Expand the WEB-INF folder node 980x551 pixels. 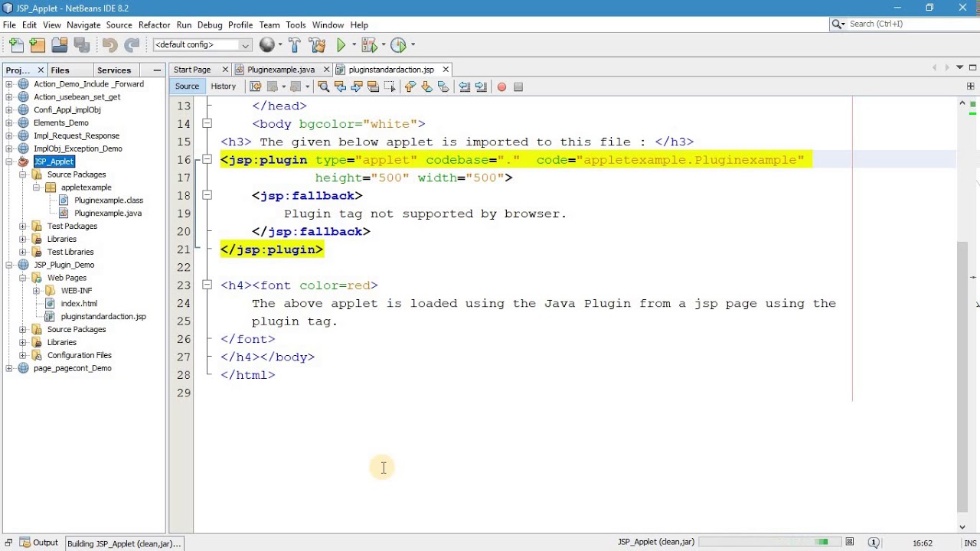coord(36,291)
